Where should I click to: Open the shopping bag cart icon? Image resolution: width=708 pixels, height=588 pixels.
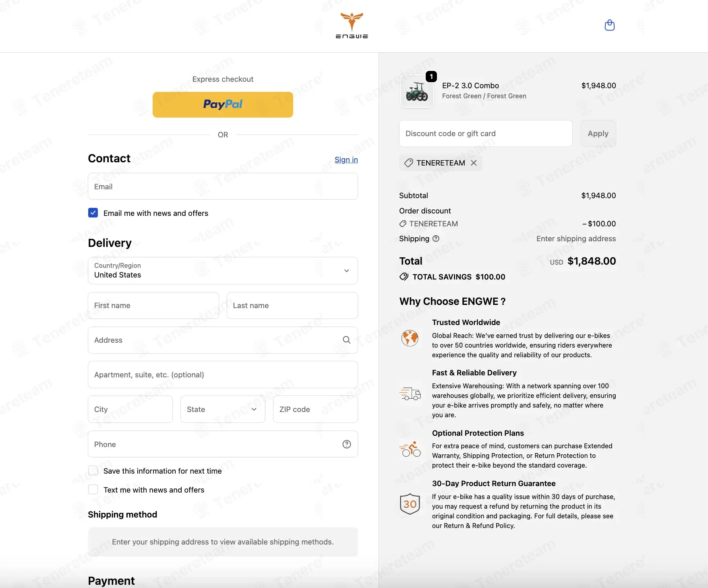(x=610, y=25)
